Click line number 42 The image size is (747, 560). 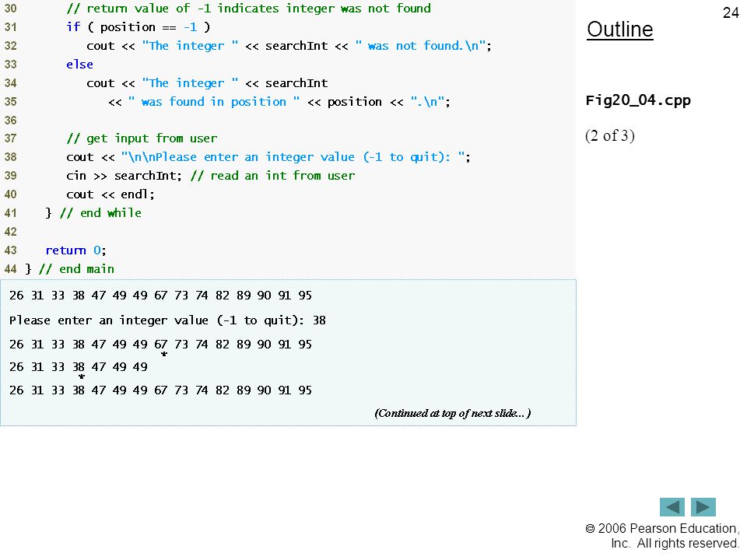pos(10,232)
